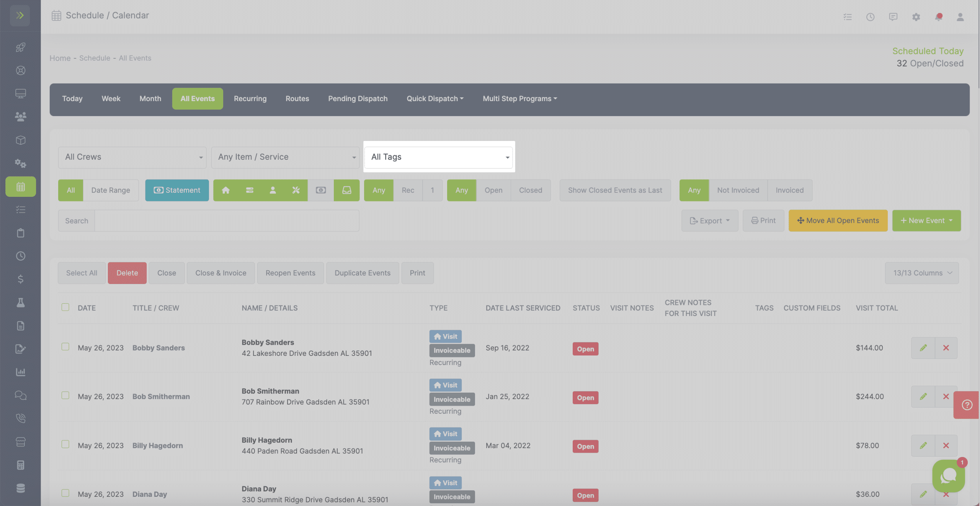Open the task list icon in top bar
This screenshot has height=506, width=980.
(848, 17)
